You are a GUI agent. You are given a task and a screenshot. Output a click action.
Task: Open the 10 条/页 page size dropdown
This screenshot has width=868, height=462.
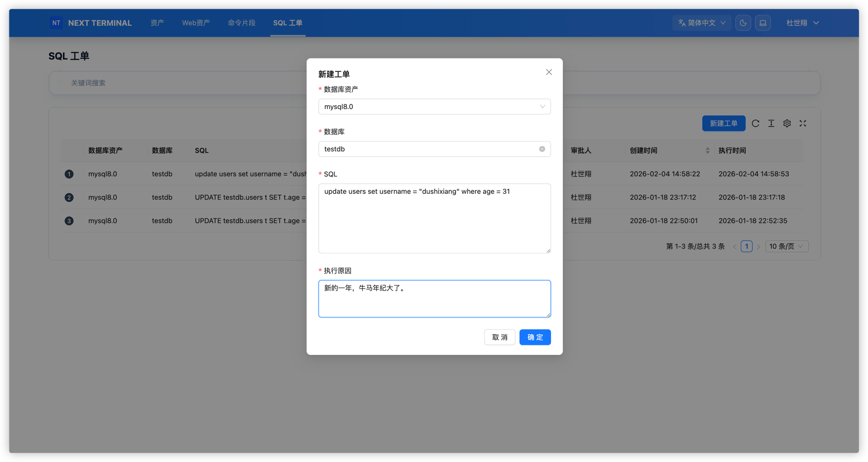(x=786, y=246)
